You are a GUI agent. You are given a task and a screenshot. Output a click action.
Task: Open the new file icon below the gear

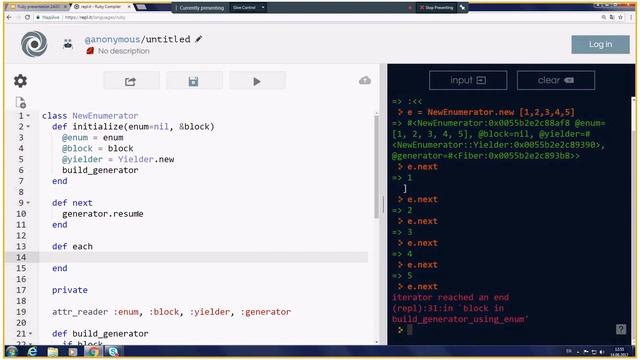[20, 102]
